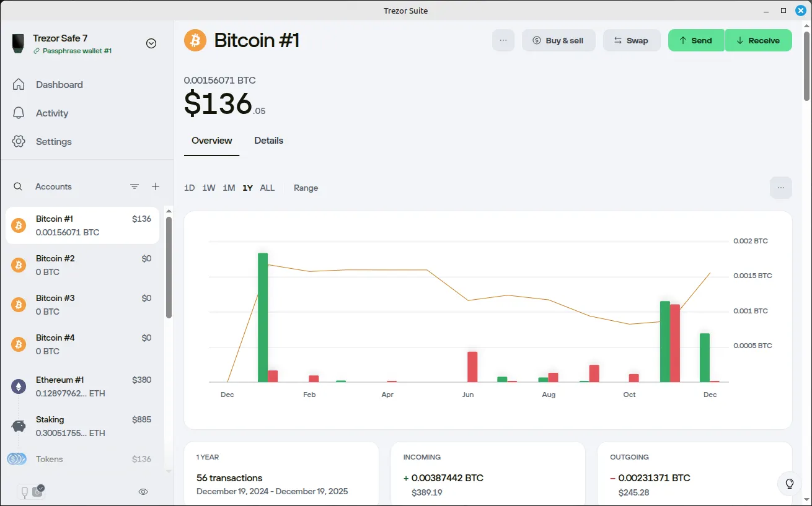
Task: Open the account actions ellipsis menu
Action: pyautogui.click(x=503, y=40)
